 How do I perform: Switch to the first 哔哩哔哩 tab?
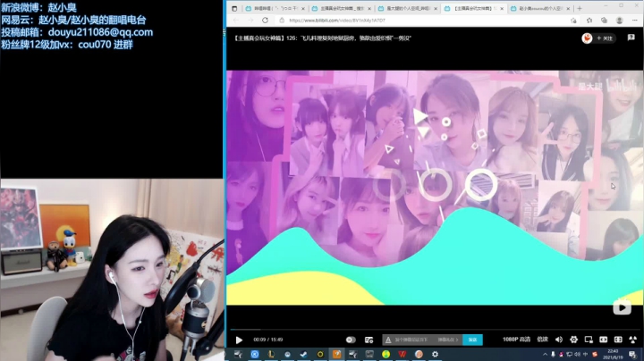click(x=275, y=8)
